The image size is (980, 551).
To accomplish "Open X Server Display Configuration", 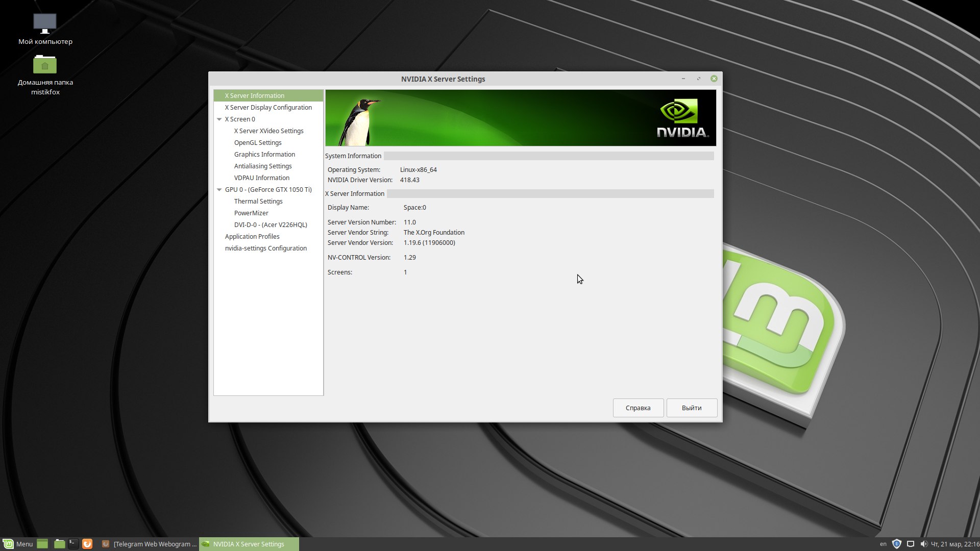I will coord(268,107).
